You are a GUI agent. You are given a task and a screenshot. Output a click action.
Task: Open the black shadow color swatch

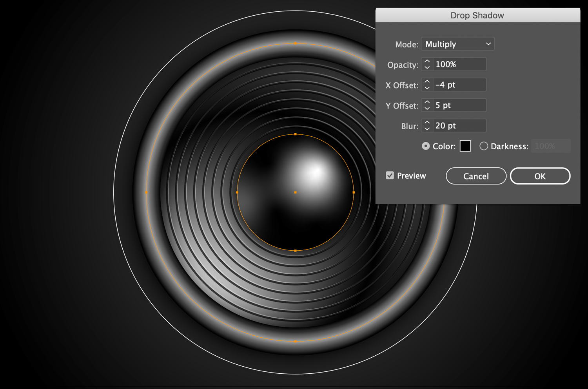[465, 146]
